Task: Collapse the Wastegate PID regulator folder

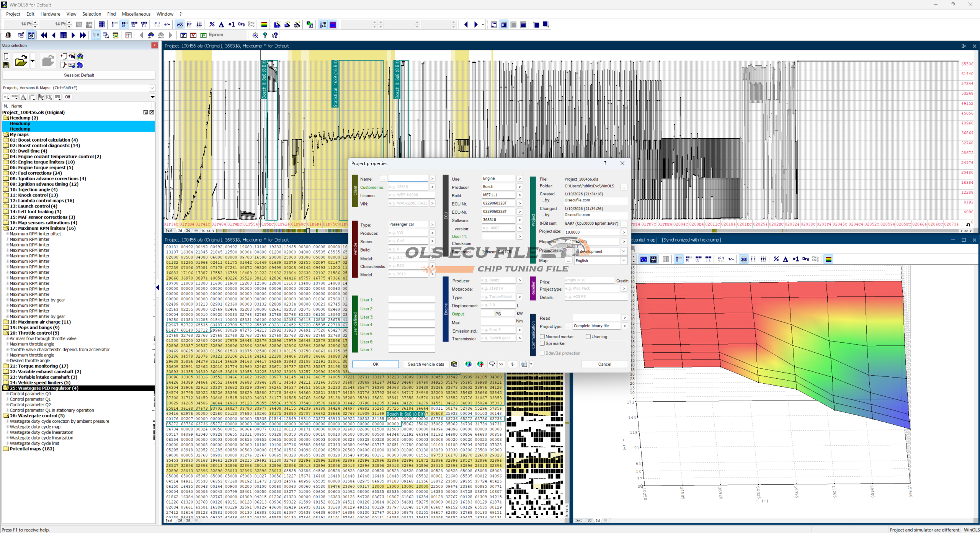Action: (x=6, y=388)
